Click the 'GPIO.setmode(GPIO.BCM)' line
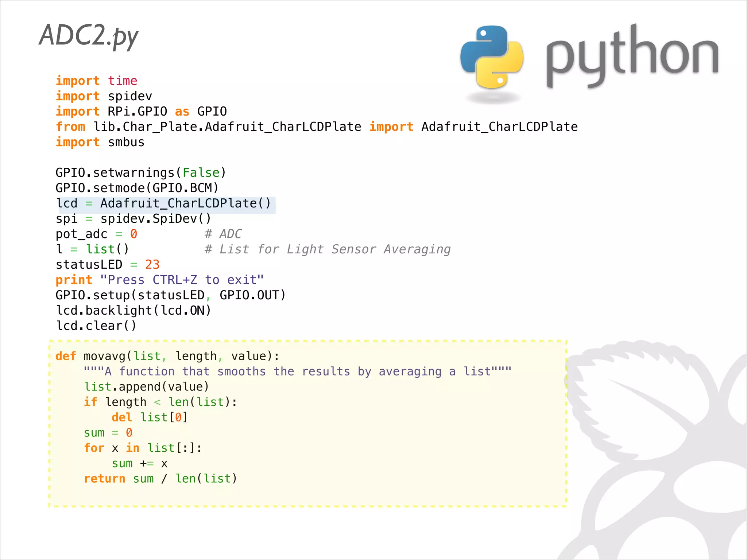747x560 pixels. [137, 188]
